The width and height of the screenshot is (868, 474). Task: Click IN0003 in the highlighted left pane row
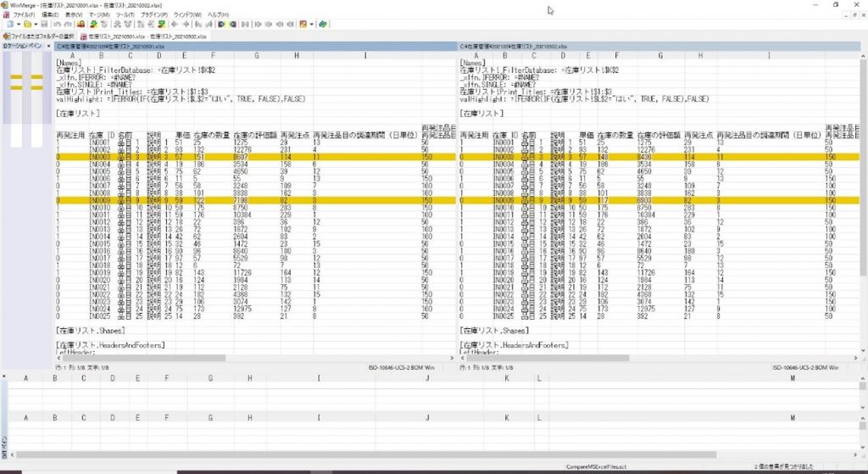click(x=100, y=157)
